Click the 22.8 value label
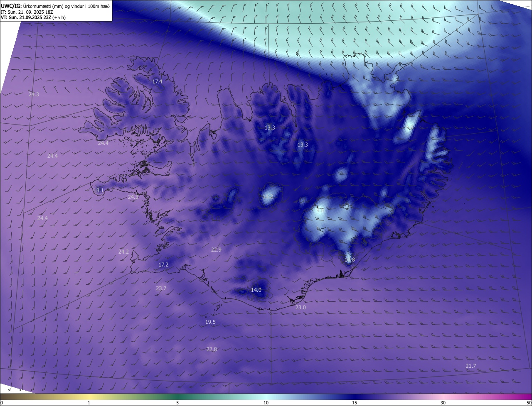 (x=212, y=350)
